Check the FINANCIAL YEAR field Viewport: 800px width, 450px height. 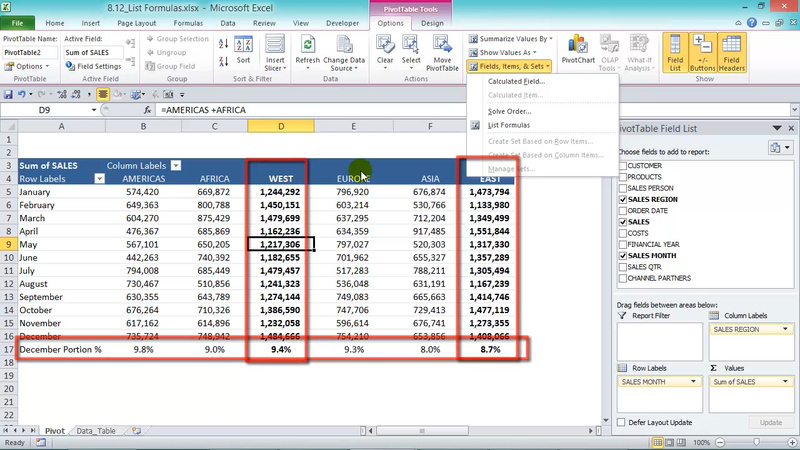coord(623,244)
